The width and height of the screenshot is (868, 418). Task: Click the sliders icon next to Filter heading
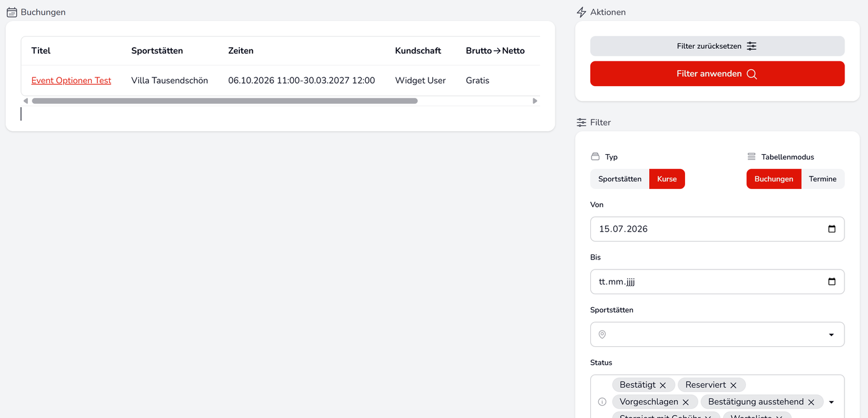582,123
